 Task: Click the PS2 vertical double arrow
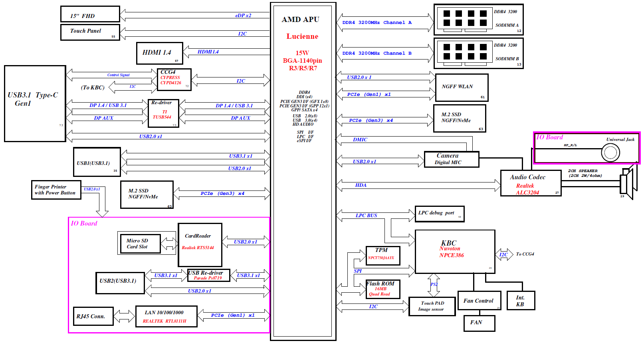click(434, 285)
